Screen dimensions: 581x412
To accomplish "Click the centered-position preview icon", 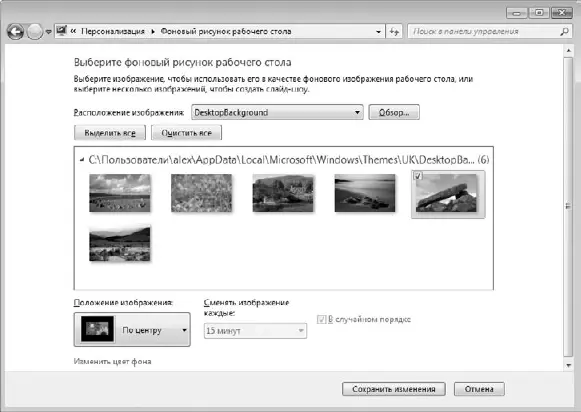I will pyautogui.click(x=97, y=329).
